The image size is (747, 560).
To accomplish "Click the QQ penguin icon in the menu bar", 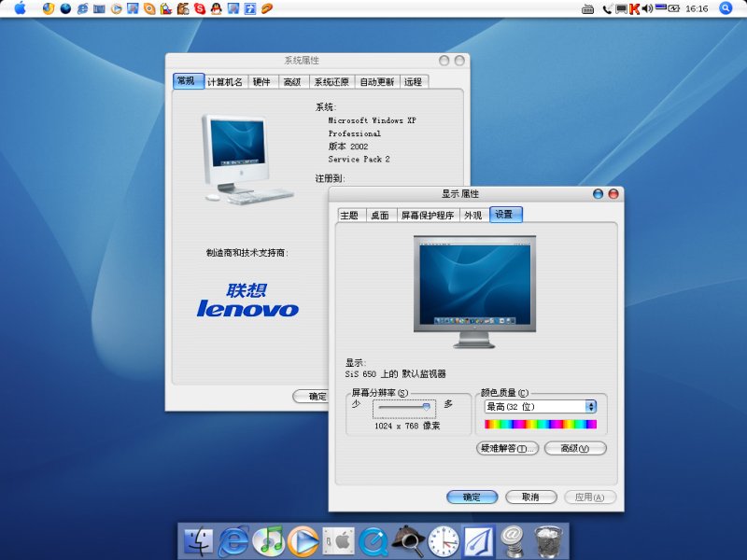I will (215, 10).
